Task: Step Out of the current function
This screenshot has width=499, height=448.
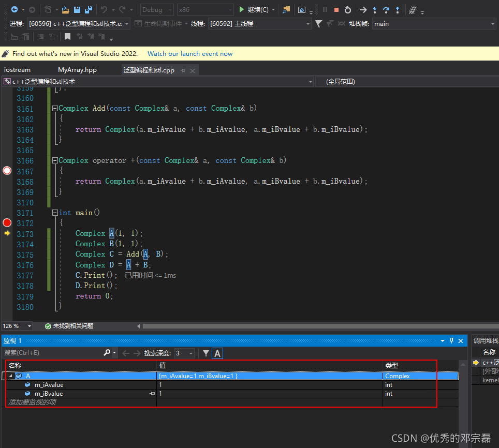Action: pyautogui.click(x=398, y=10)
